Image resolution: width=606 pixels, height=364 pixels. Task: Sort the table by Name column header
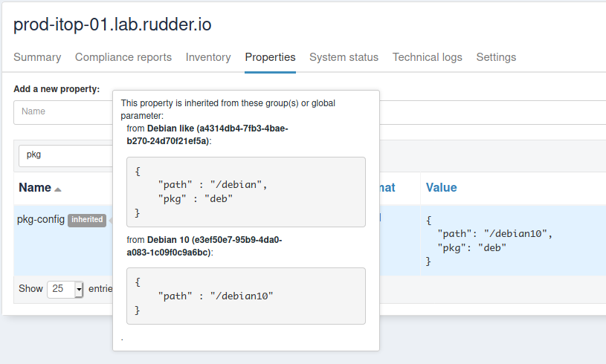click(34, 188)
